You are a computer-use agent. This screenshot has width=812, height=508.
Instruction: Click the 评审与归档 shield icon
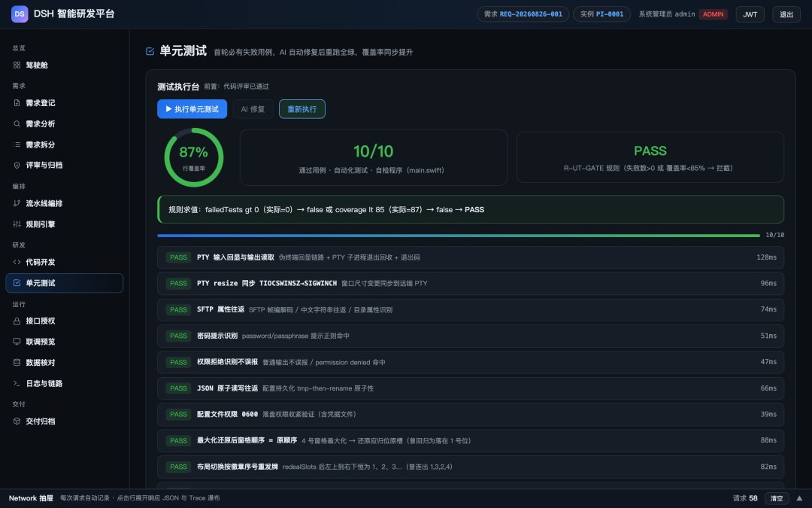17,165
